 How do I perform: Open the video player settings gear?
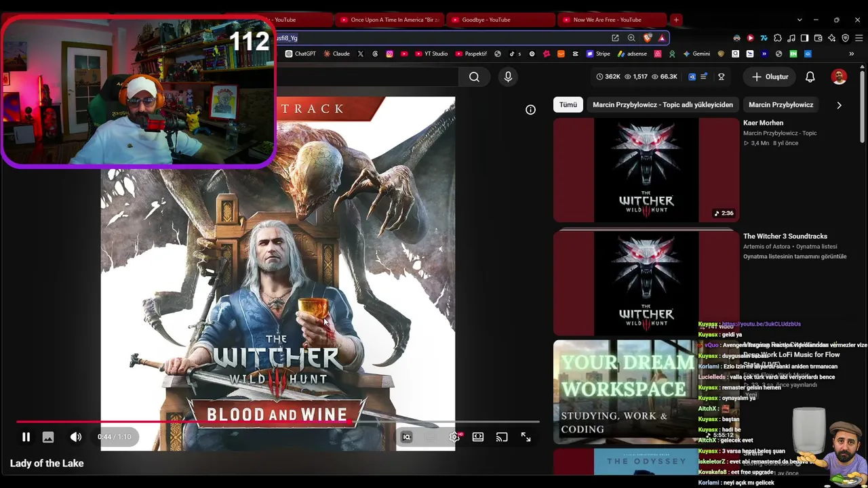(x=454, y=437)
